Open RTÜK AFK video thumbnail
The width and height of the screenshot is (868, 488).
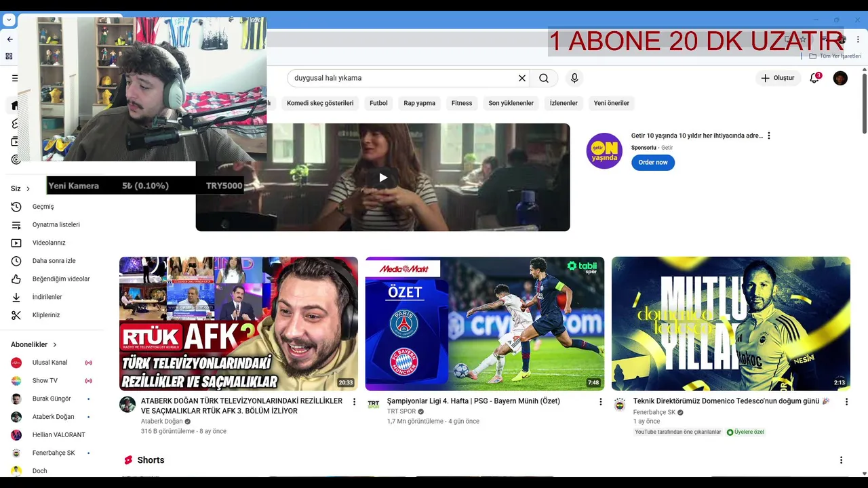(239, 323)
